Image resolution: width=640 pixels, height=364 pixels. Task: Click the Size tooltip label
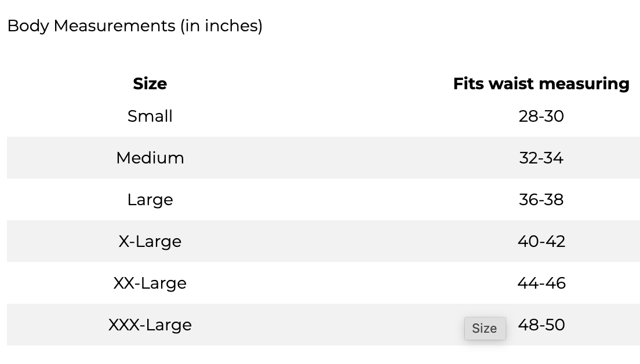coord(485,329)
